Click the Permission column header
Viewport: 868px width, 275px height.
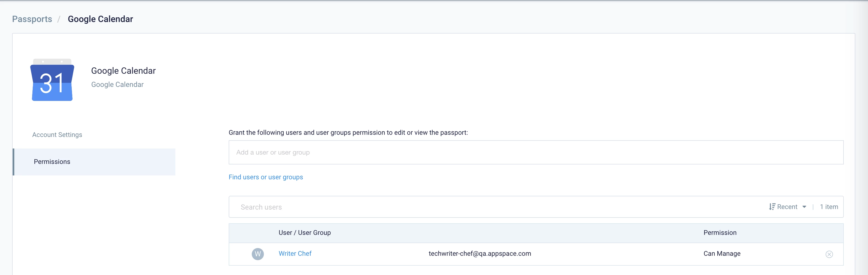(x=720, y=233)
